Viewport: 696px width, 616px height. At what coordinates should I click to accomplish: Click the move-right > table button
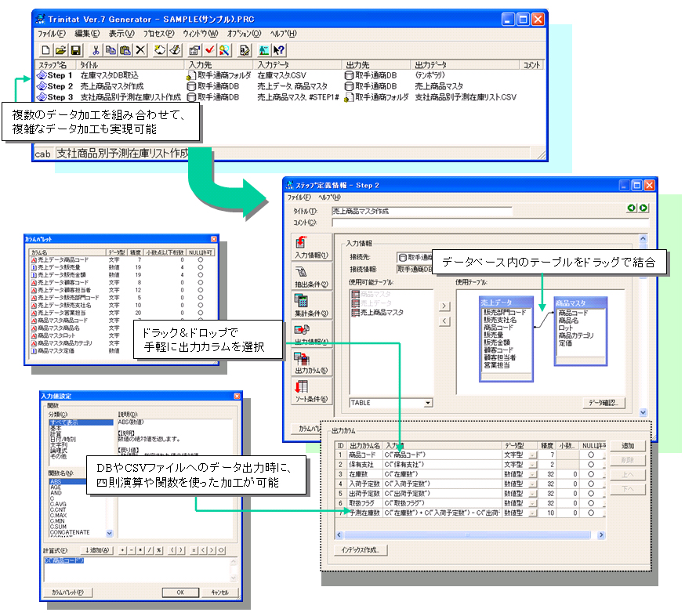point(444,306)
